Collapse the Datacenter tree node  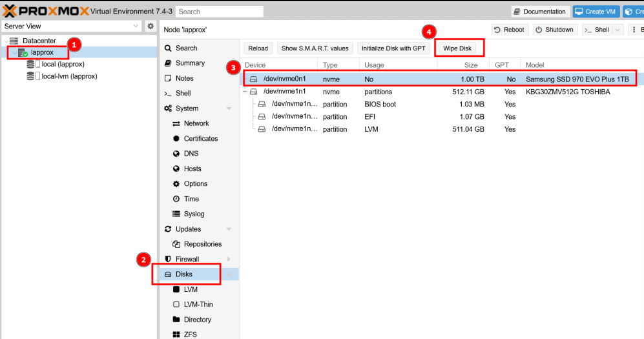click(6, 41)
